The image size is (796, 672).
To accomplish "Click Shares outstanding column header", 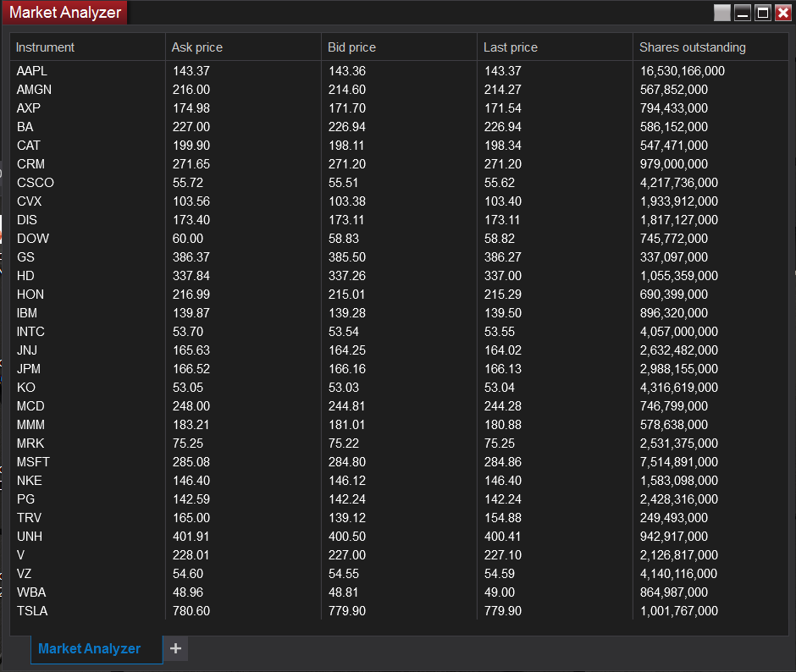I will tap(710, 47).
